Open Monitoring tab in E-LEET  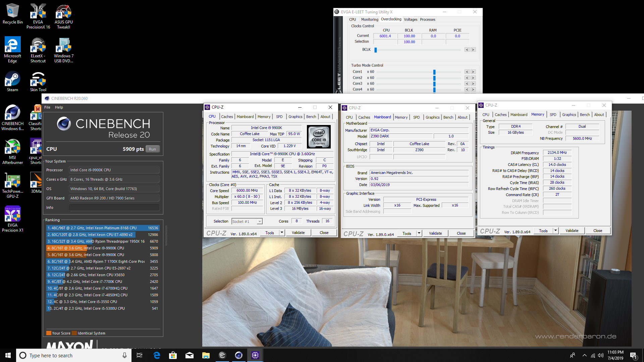[370, 19]
